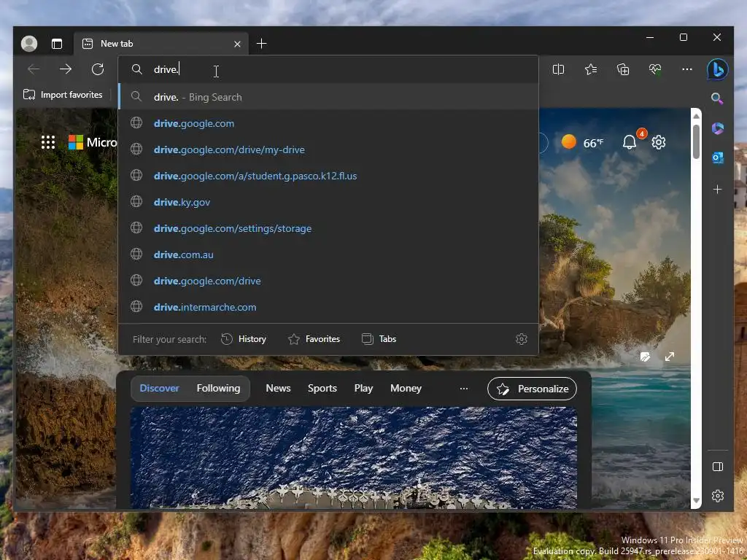Image resolution: width=747 pixels, height=560 pixels.
Task: Open the Money feed tab
Action: click(x=406, y=389)
